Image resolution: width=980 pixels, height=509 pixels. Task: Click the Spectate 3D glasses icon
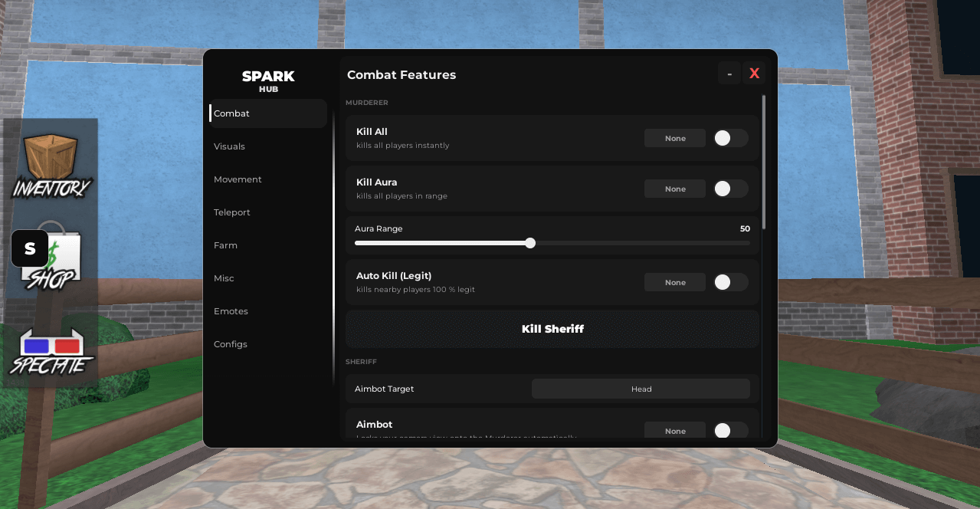pyautogui.click(x=51, y=353)
